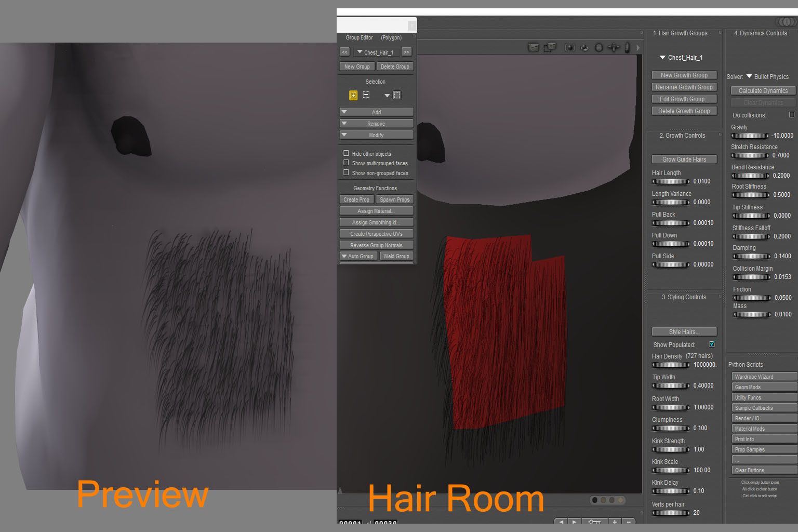Open Chest_Hair_1 growth group dropdown
The width and height of the screenshot is (798, 532).
coord(681,57)
